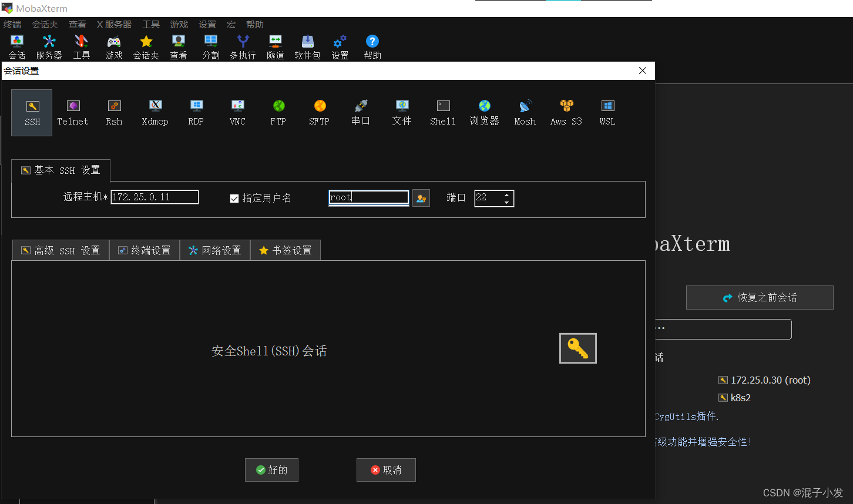
Task: Select the Telnet session type
Action: click(x=72, y=112)
